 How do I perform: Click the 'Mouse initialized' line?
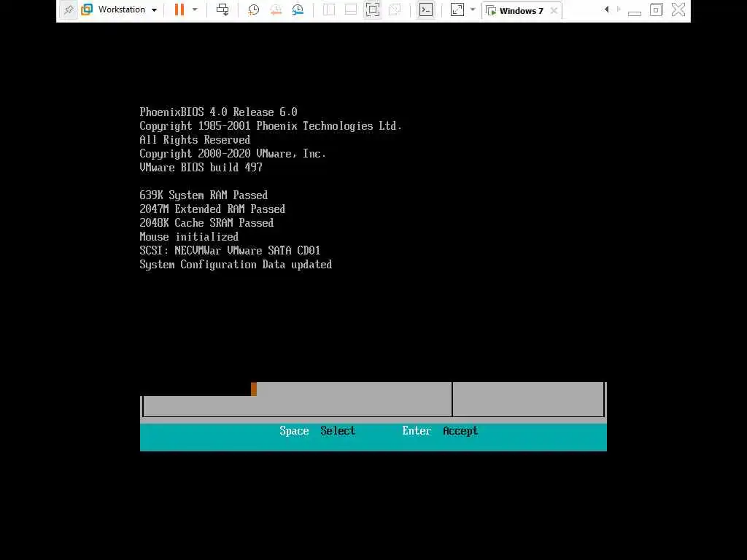[x=189, y=237]
